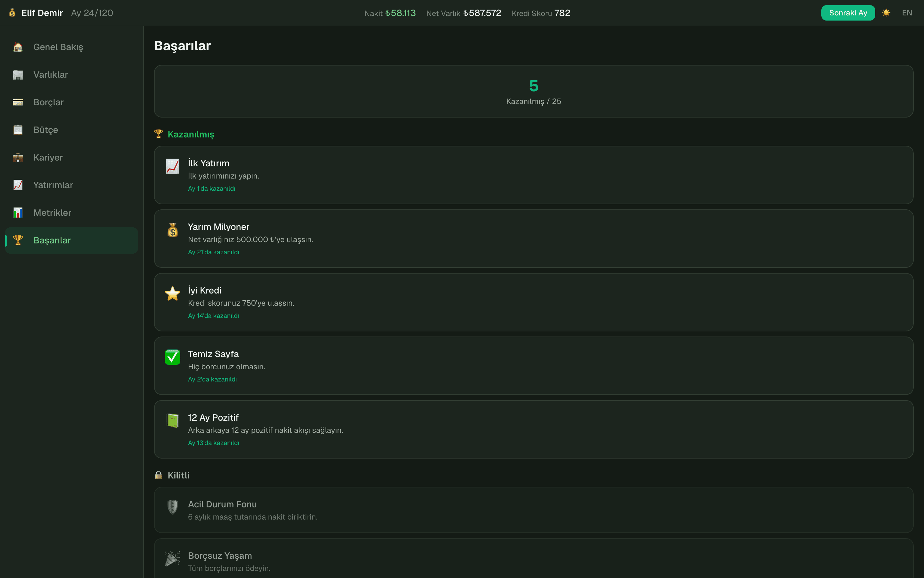Click "Ay 14'da kazanıldı" label
Viewport: 924px width, 578px height.
pyautogui.click(x=213, y=316)
